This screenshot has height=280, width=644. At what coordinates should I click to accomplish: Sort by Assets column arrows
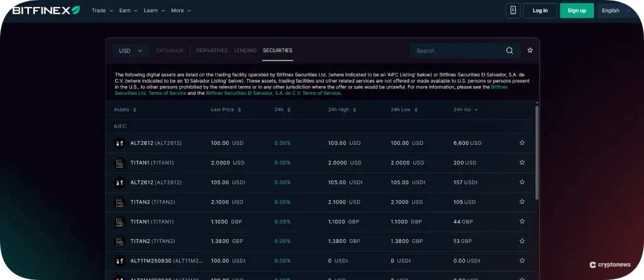[135, 110]
